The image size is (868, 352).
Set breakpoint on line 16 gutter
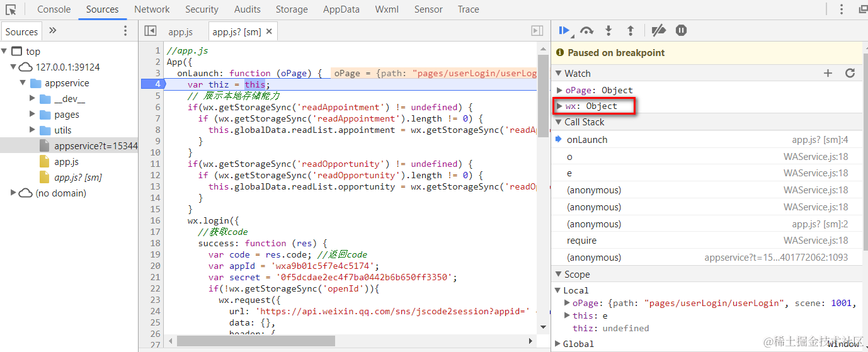156,220
